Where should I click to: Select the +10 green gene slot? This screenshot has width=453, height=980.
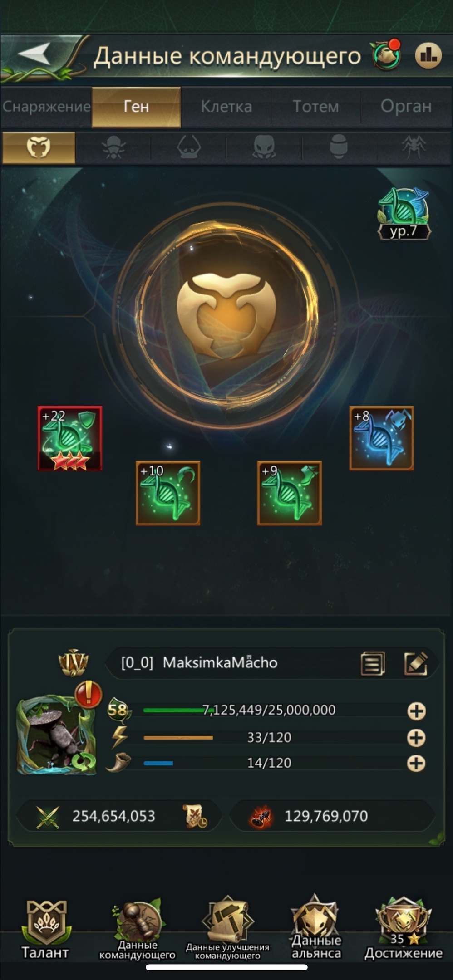168,493
